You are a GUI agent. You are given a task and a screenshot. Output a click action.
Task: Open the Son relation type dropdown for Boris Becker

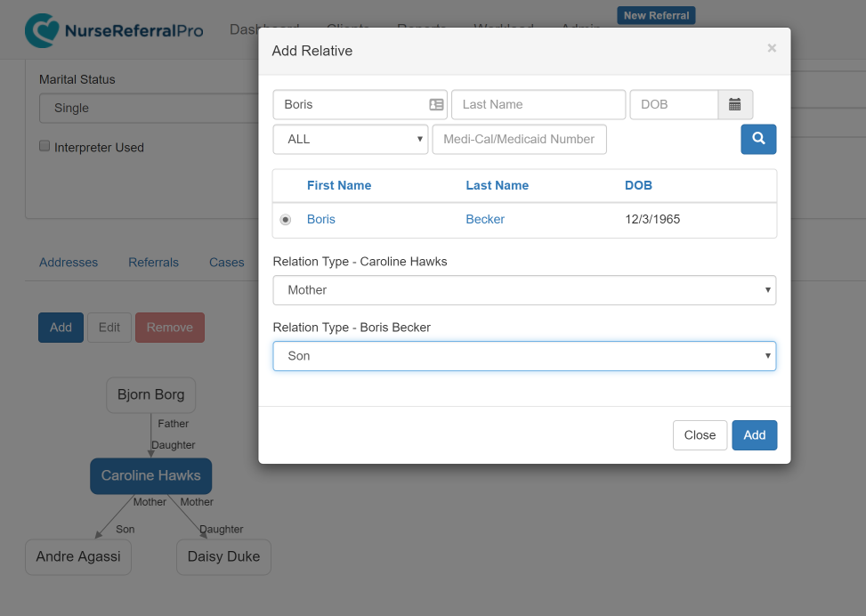524,355
